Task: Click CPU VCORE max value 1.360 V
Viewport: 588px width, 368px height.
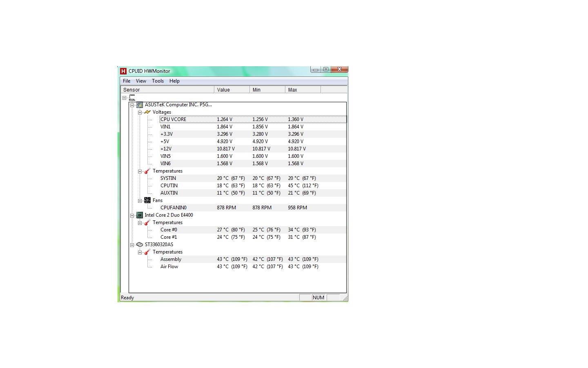Action: (296, 119)
